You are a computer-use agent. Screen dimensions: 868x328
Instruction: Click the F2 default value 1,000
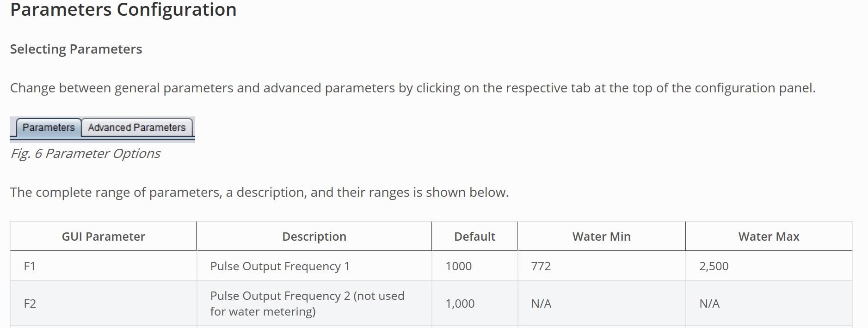[460, 304]
